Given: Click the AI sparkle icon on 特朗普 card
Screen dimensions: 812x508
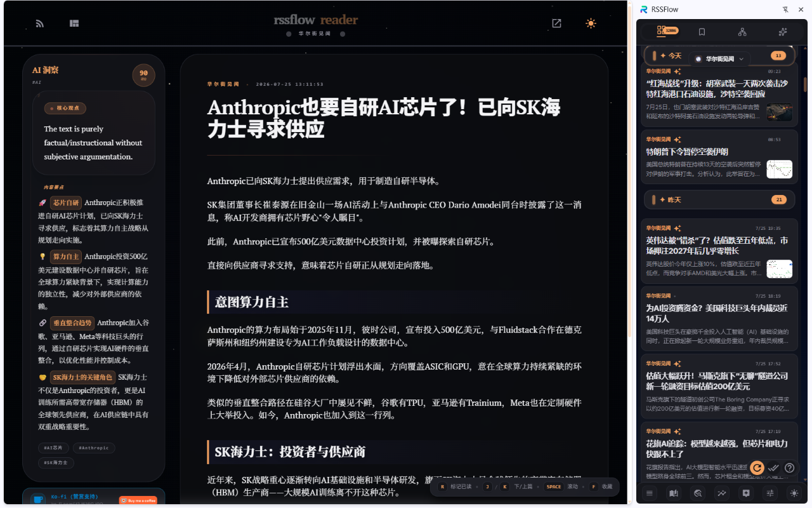Looking at the screenshot, I should [x=678, y=139].
